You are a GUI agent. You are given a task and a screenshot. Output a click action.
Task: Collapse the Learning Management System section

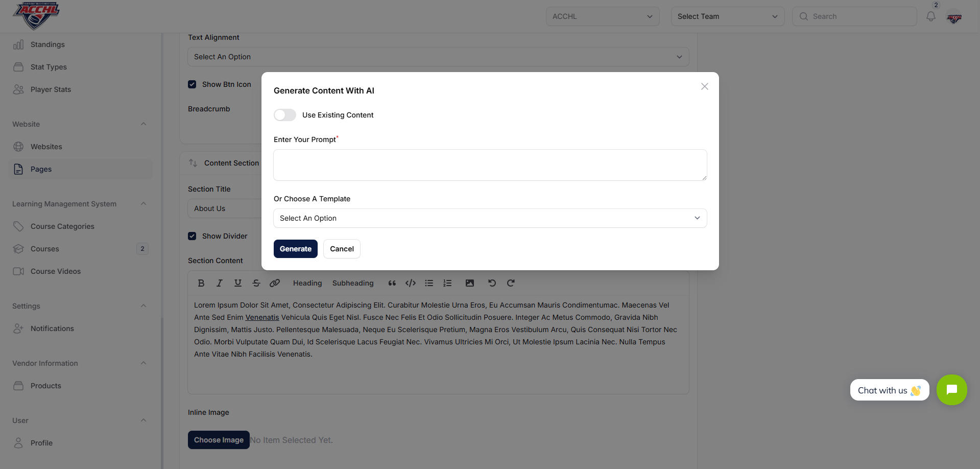click(x=144, y=204)
